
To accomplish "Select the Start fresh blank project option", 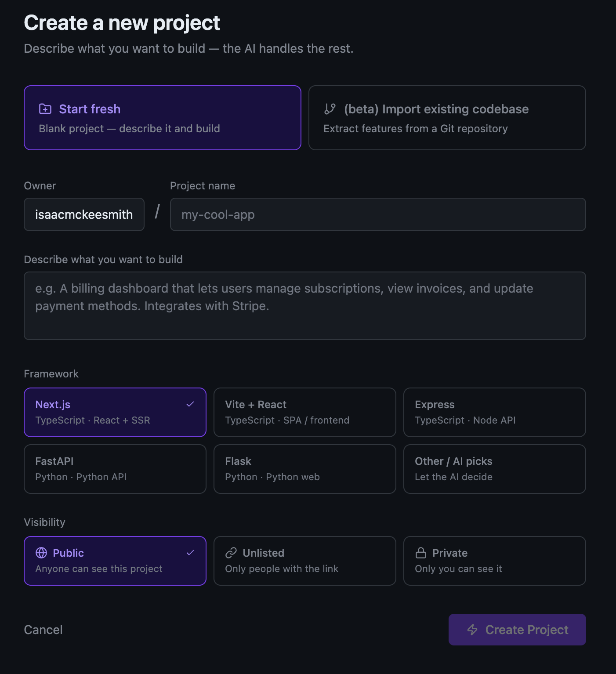I will coord(162,118).
